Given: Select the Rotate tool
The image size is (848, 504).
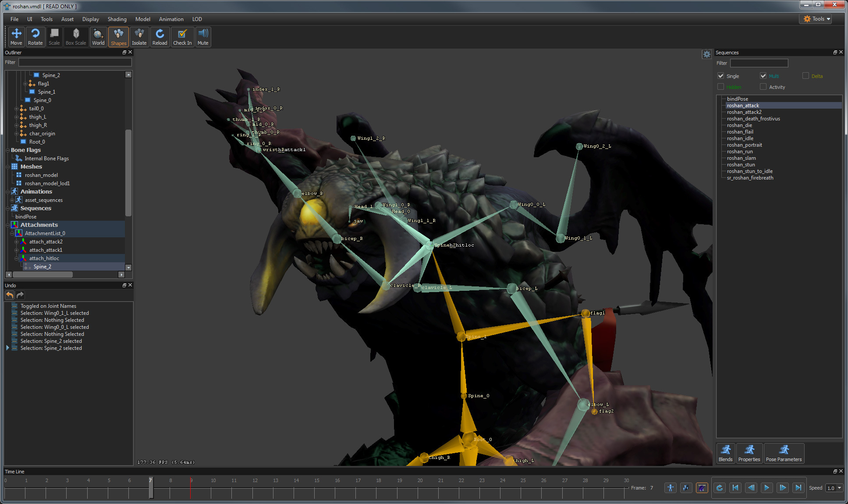Looking at the screenshot, I should (x=35, y=37).
